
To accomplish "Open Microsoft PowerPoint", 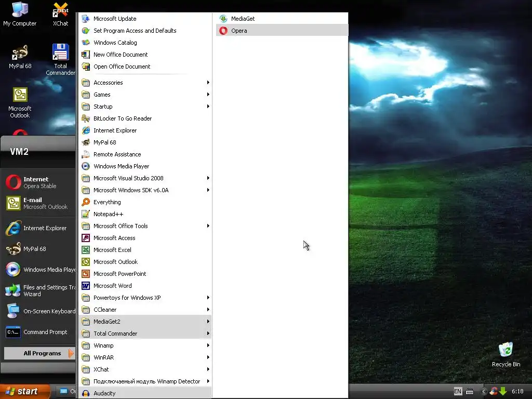I will click(145, 274).
